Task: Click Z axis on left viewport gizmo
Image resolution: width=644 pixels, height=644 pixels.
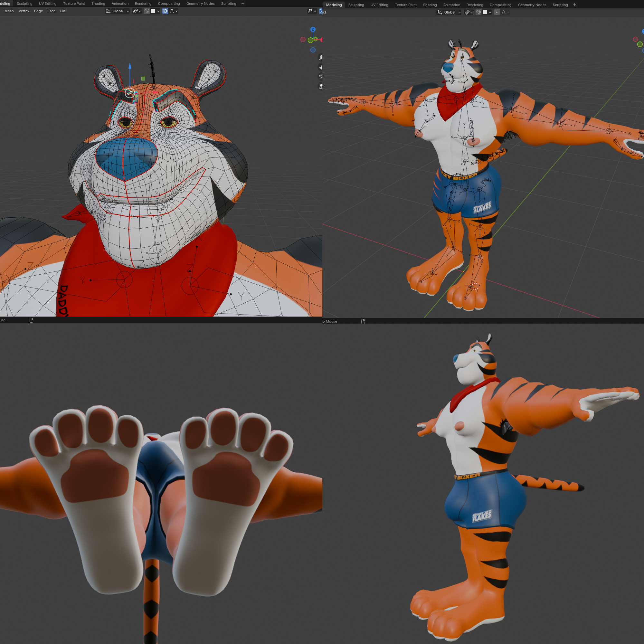Action: (x=313, y=29)
